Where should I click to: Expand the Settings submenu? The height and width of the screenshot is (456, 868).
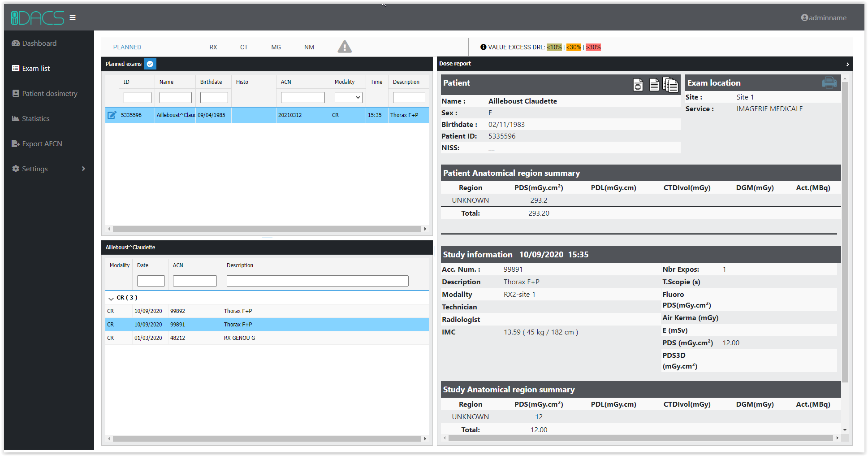(x=83, y=169)
